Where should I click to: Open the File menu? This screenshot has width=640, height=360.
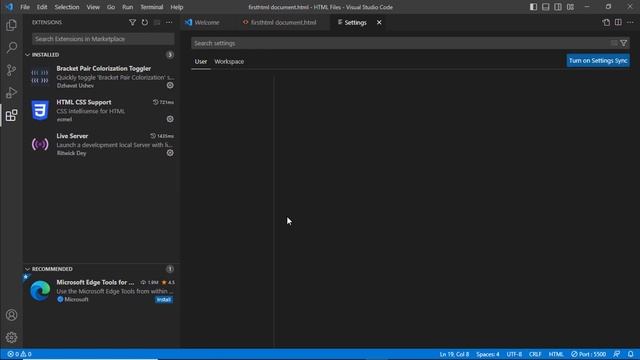[x=25, y=7]
